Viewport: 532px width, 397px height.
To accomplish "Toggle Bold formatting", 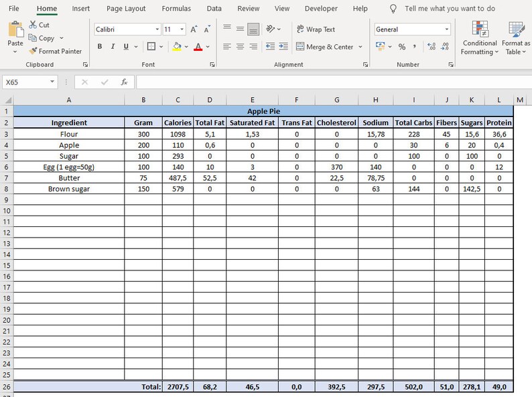I will [100, 46].
